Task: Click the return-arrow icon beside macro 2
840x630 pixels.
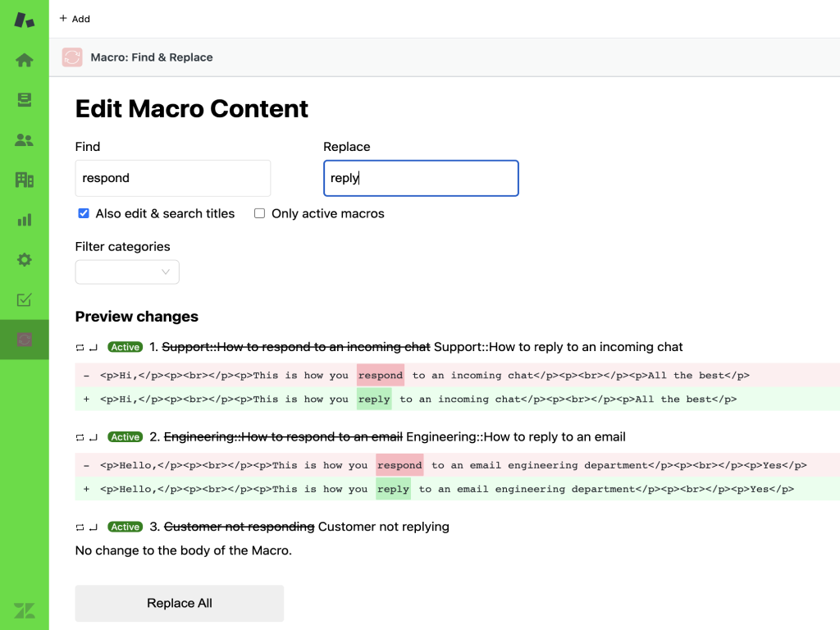Action: tap(94, 437)
